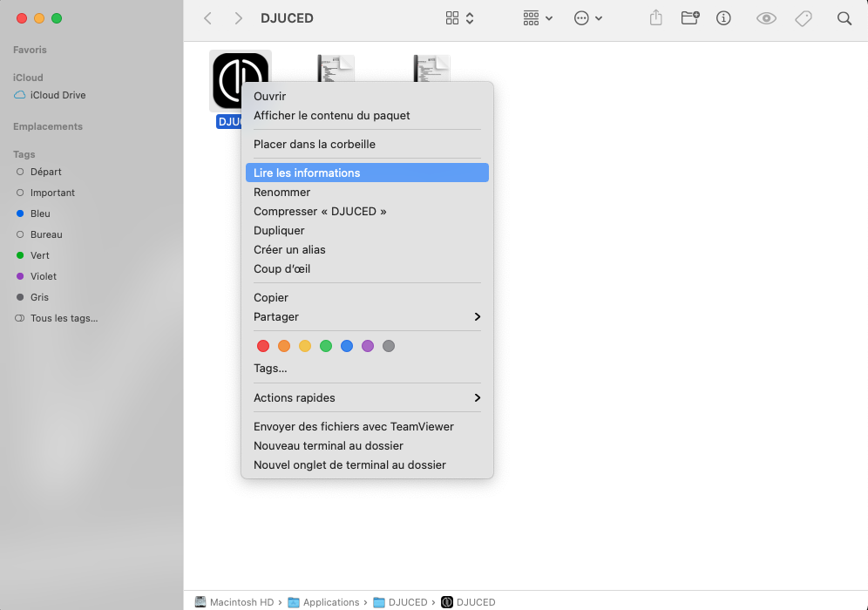Navigate back with the left chevron
Viewport: 868px width, 610px height.
tap(207, 18)
